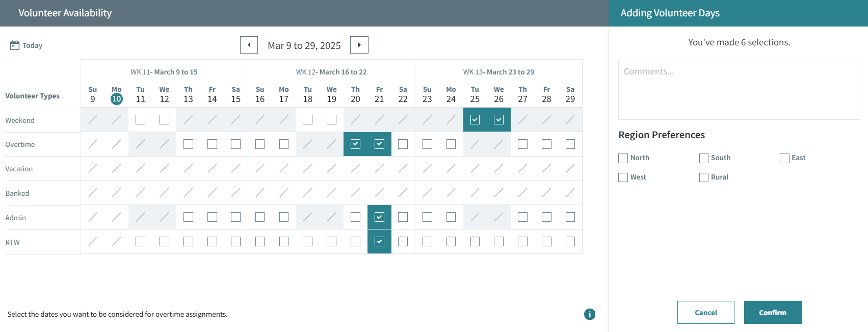Go to previous date range arrow
The height and width of the screenshot is (332, 868).
[249, 45]
